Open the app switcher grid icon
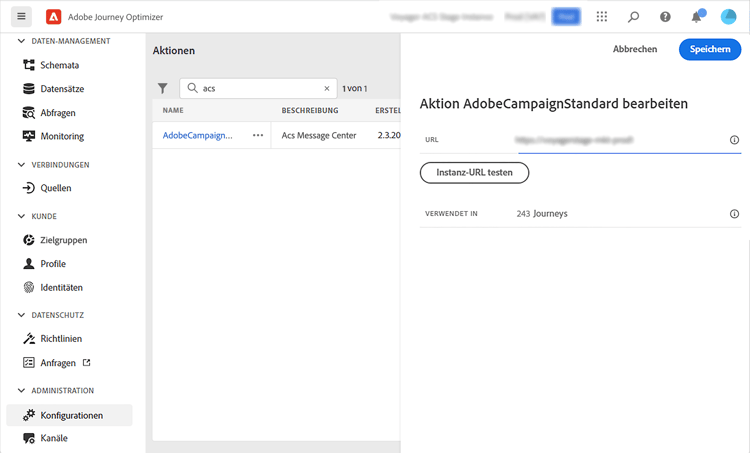The height and width of the screenshot is (453, 750). pos(602,17)
